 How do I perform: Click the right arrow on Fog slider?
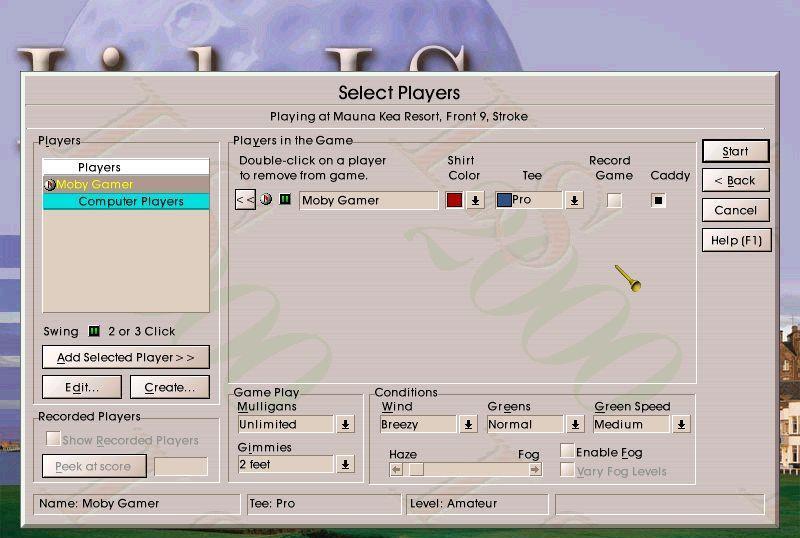point(535,469)
